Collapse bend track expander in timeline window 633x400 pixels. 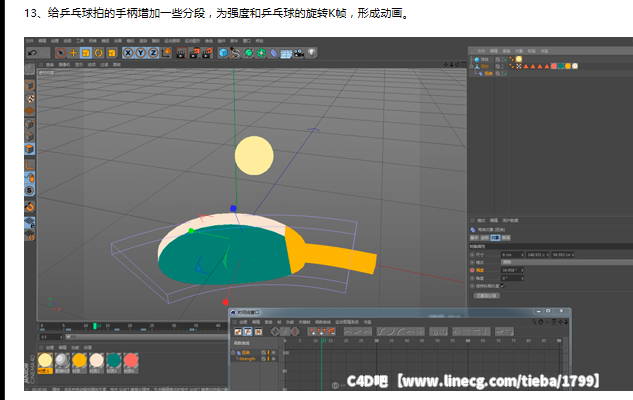tap(233, 353)
